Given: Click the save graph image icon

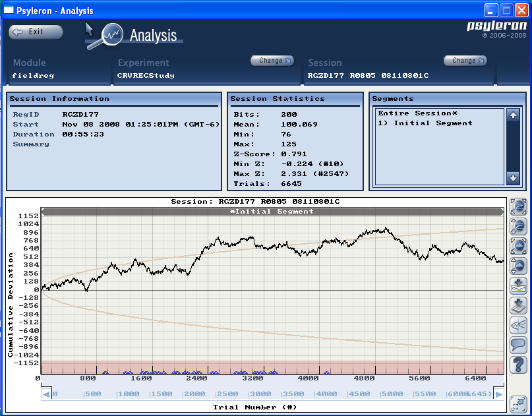Looking at the screenshot, I should tap(519, 286).
